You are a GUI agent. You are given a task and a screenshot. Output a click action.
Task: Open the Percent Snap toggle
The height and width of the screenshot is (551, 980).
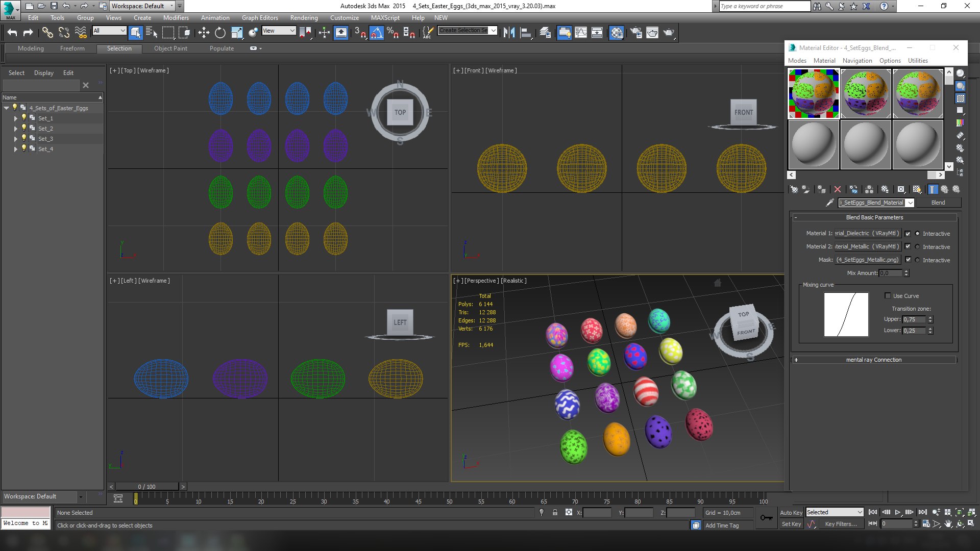pyautogui.click(x=393, y=33)
